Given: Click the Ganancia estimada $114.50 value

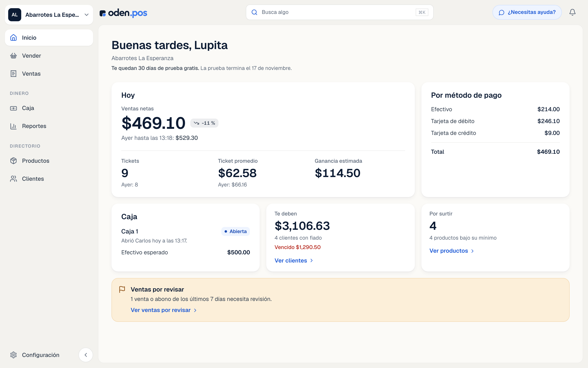Looking at the screenshot, I should click(337, 173).
